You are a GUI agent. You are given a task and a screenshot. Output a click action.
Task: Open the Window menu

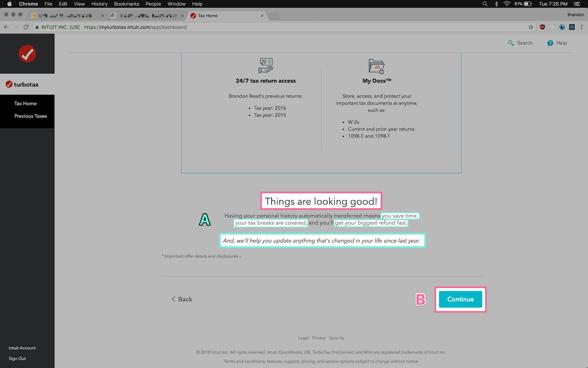click(x=177, y=4)
